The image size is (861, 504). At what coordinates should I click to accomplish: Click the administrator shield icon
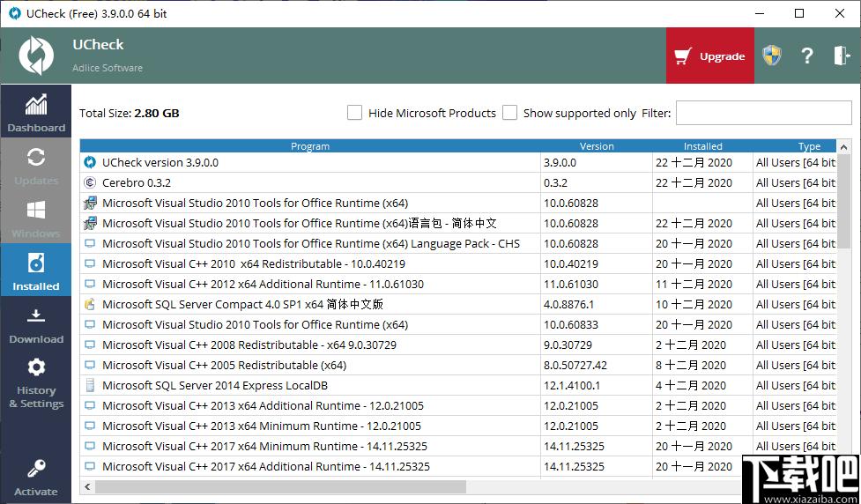click(x=771, y=56)
